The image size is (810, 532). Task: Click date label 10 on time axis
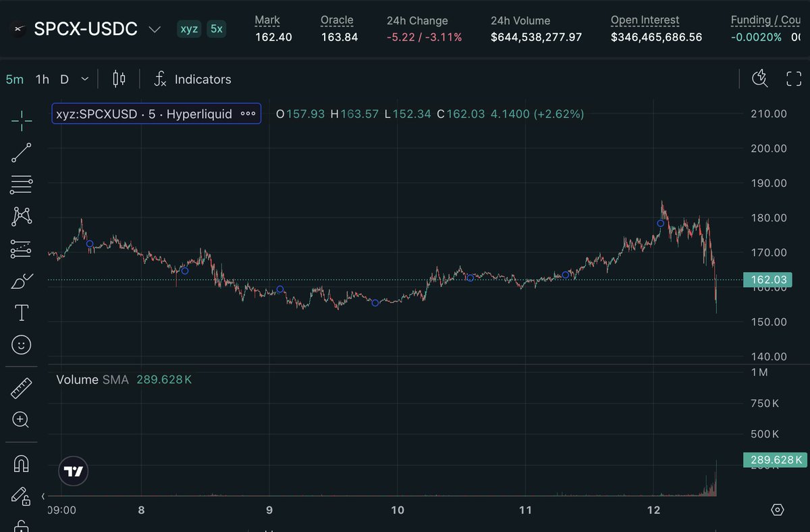(398, 510)
